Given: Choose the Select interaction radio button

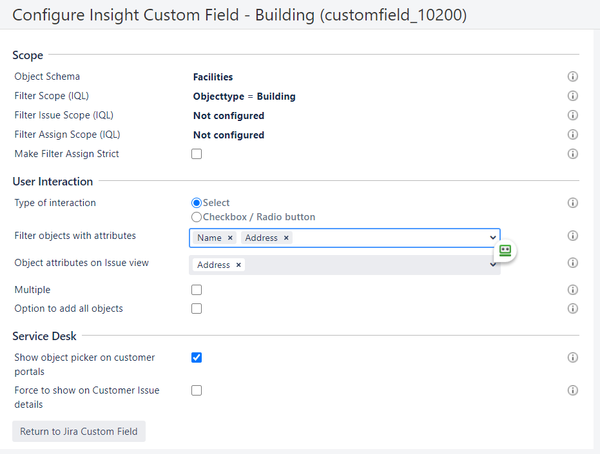Looking at the screenshot, I should pyautogui.click(x=197, y=203).
